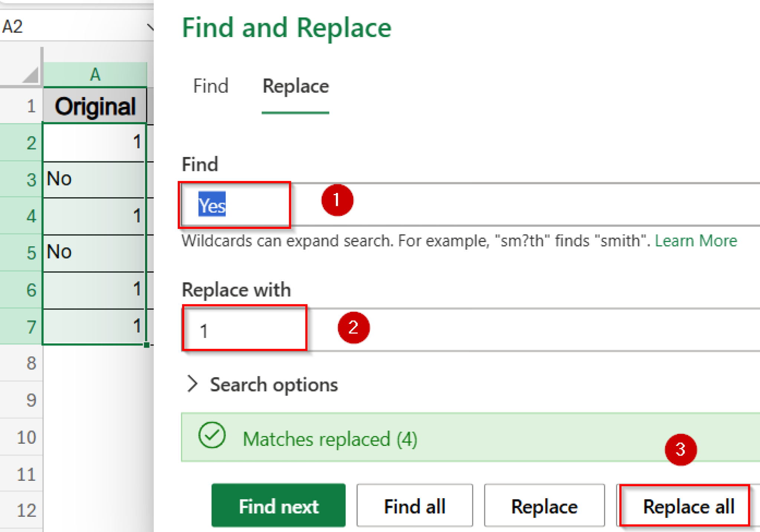The image size is (760, 532).
Task: Click the Find all button
Action: (415, 506)
